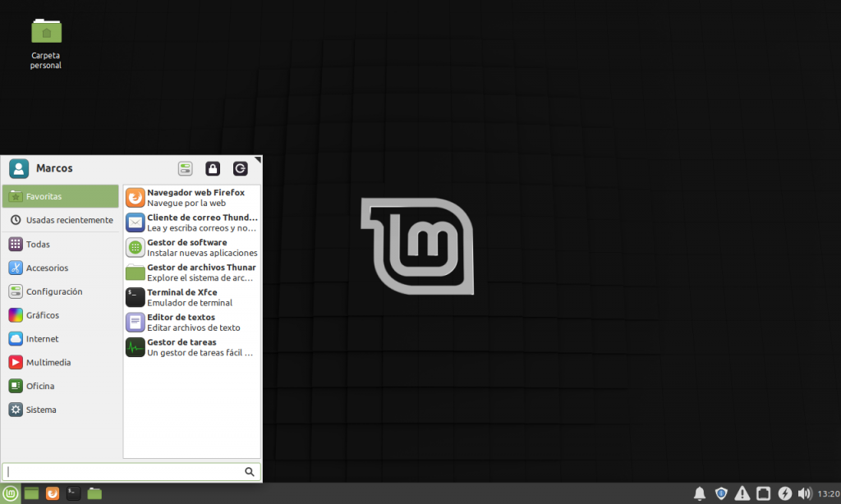841x504 pixels.
Task: Launch Gestor de software
Action: pyautogui.click(x=189, y=247)
